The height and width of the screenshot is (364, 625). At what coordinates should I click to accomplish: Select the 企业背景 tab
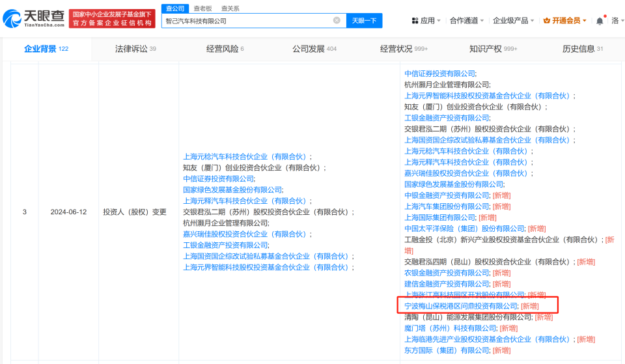coord(46,49)
